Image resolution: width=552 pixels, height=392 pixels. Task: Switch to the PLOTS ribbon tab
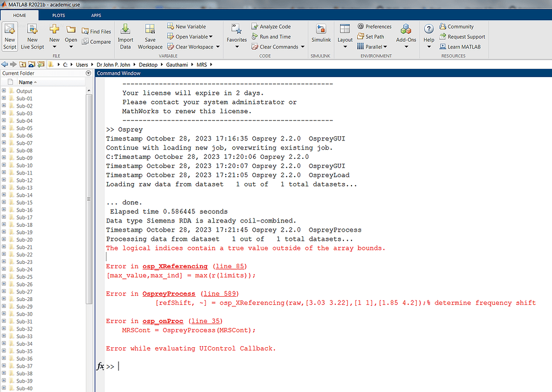[x=58, y=15]
